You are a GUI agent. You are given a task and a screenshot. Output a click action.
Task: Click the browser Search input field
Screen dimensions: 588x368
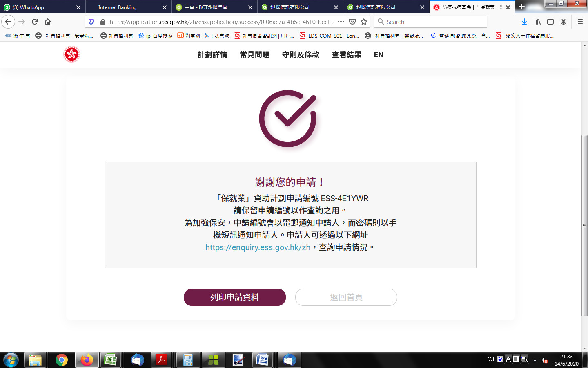[x=430, y=22]
